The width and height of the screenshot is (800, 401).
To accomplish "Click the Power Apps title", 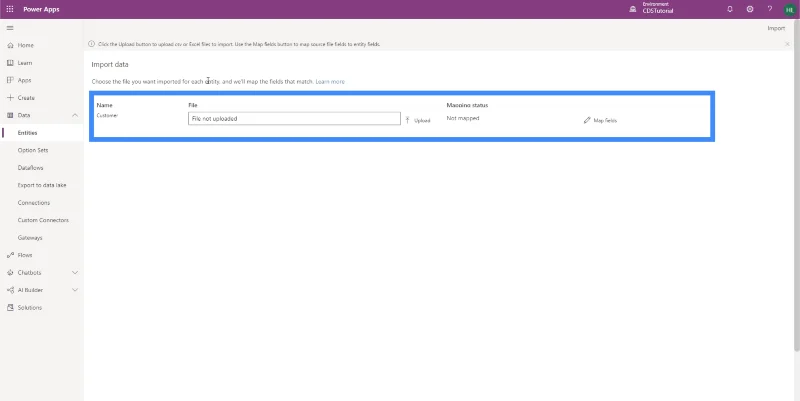I will [41, 9].
